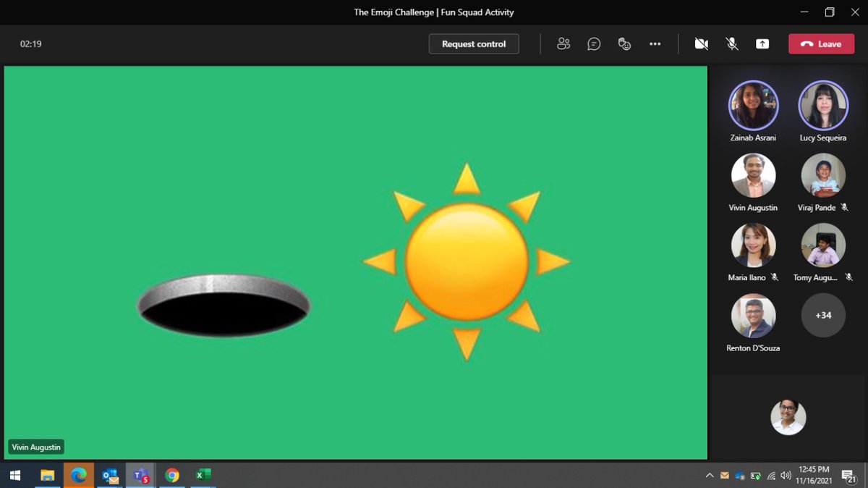Open the Action Center notifications
Image resolution: width=868 pixels, height=488 pixels.
[x=849, y=476]
